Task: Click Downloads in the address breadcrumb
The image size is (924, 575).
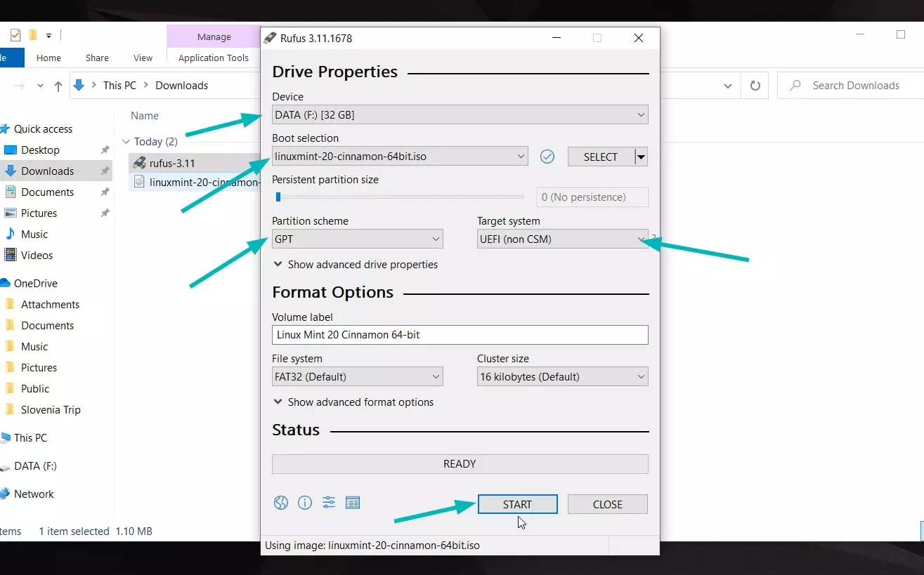Action: [x=181, y=86]
